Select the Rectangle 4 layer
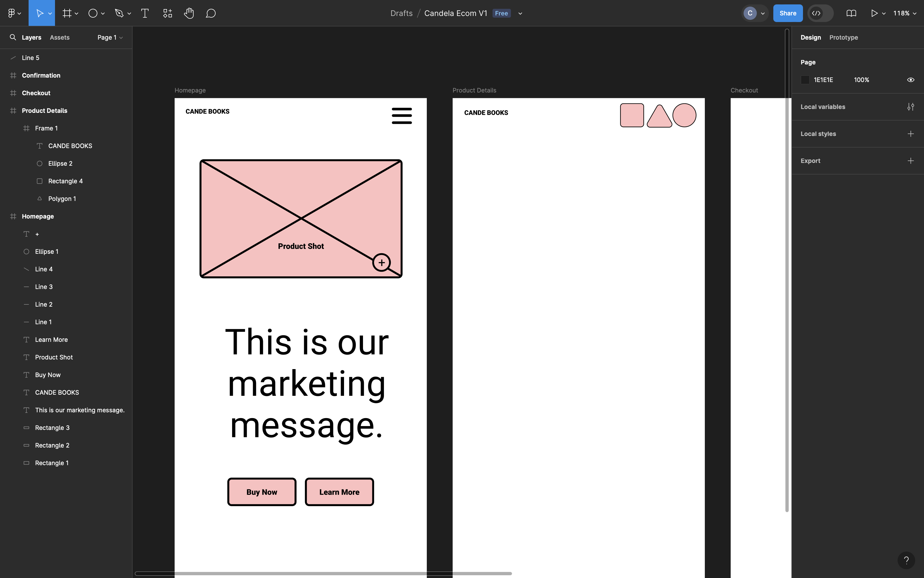 66,181
